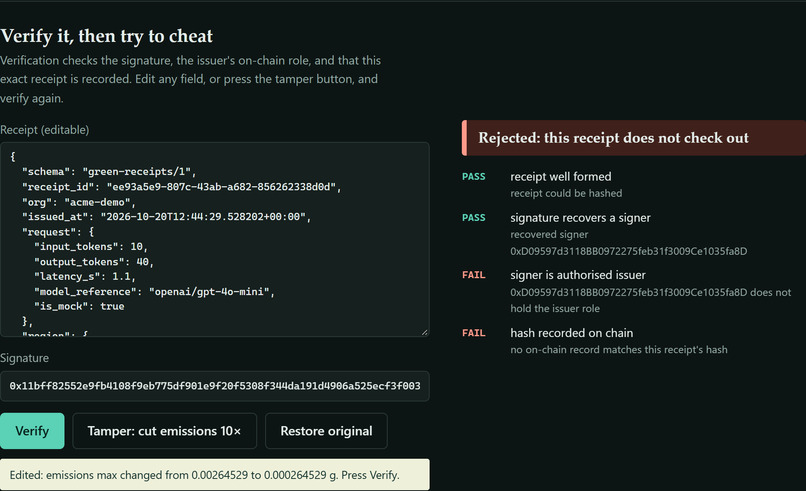Grab the receipt textarea resize handle

(x=425, y=332)
